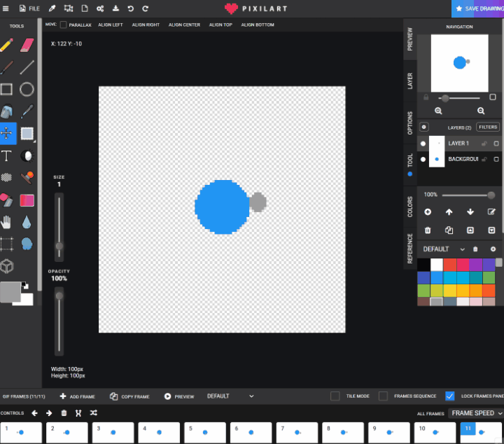Screen dimensions: 504x444
Task: Click the Download icon in top bar
Action: (115, 8)
